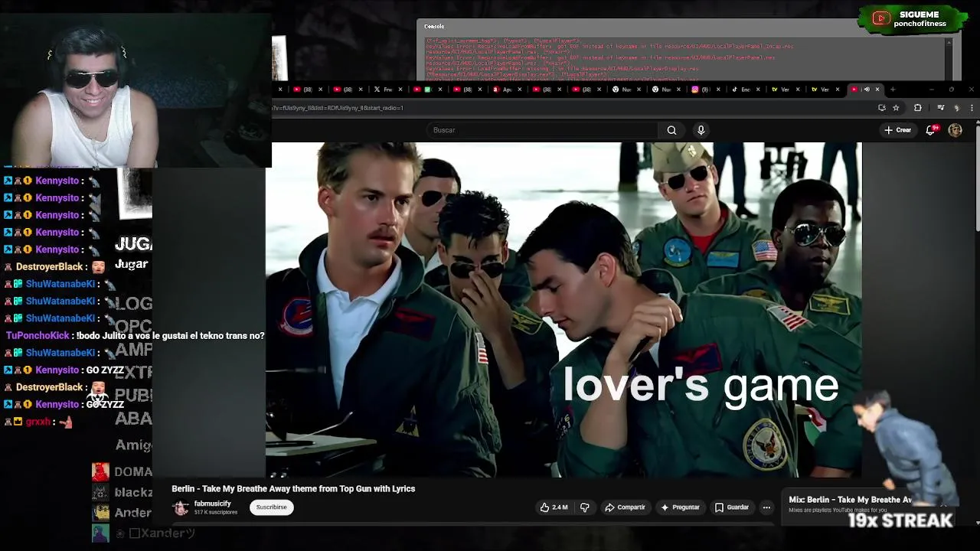Open the three-dot more actions menu
The width and height of the screenshot is (980, 551).
tap(766, 507)
